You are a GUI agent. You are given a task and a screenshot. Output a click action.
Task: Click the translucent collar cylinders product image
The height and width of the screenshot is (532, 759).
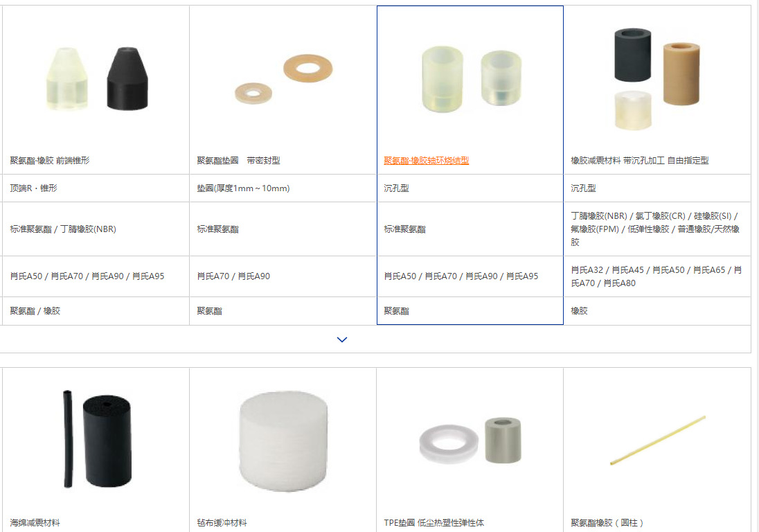point(472,79)
